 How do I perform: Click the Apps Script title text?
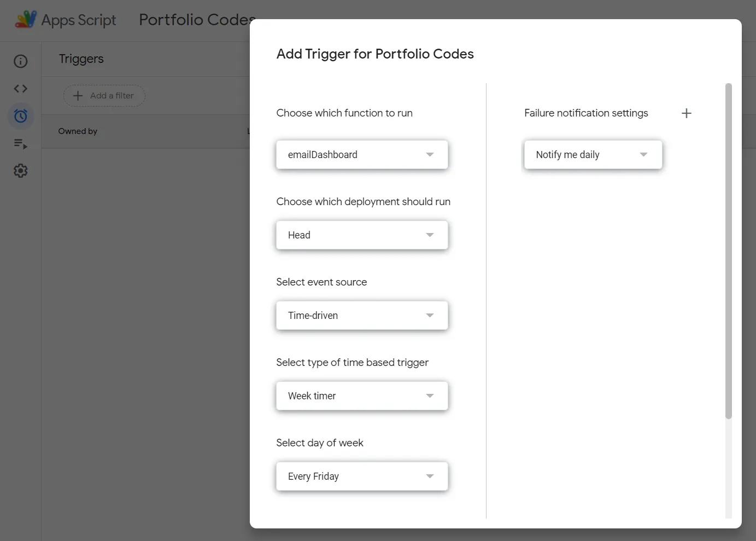click(x=79, y=20)
